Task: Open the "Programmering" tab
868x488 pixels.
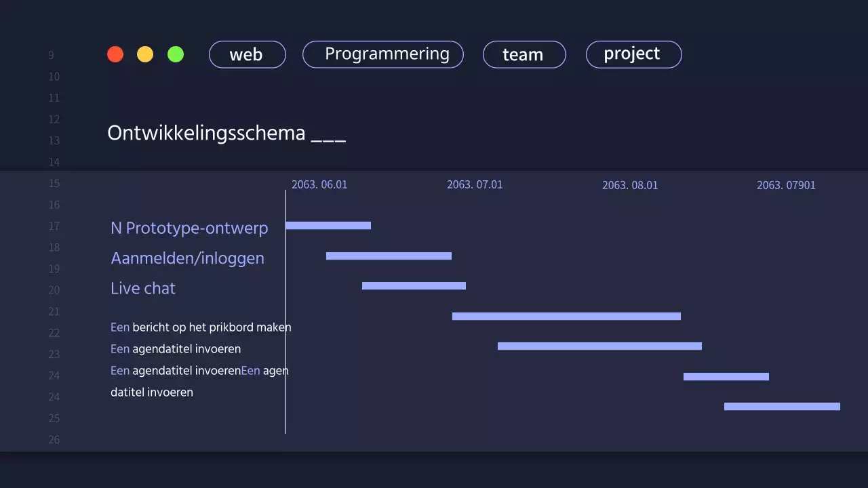Action: pyautogui.click(x=382, y=54)
